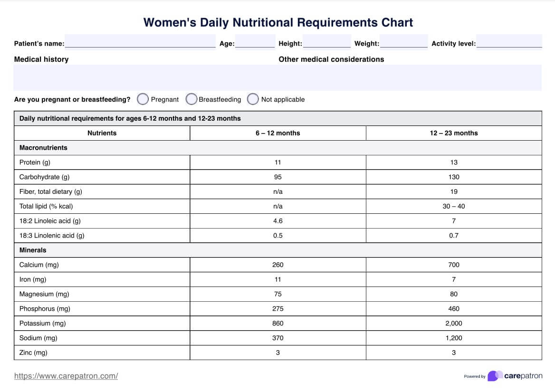Image resolution: width=555 pixels, height=392 pixels.
Task: Select the Protein (g) row label
Action: coord(35,163)
